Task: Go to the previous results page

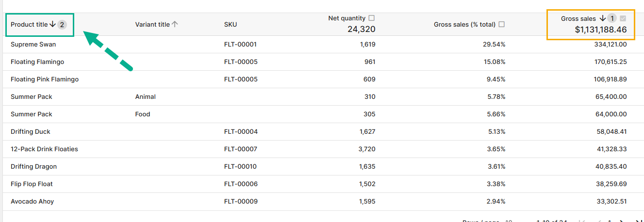Action: [599, 221]
